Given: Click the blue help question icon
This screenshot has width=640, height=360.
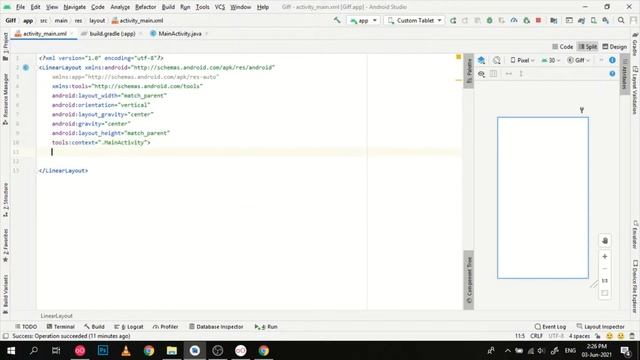Looking at the screenshot, I should [612, 73].
